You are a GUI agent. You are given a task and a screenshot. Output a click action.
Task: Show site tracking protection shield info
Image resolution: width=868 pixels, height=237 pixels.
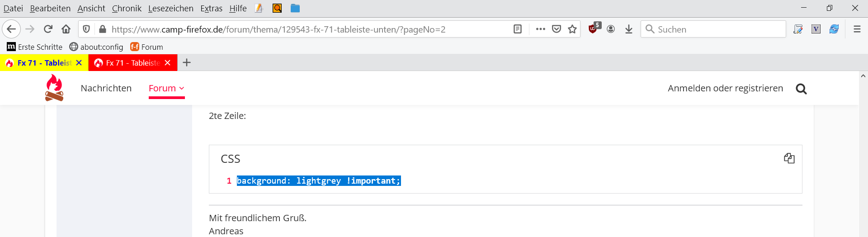coord(86,29)
